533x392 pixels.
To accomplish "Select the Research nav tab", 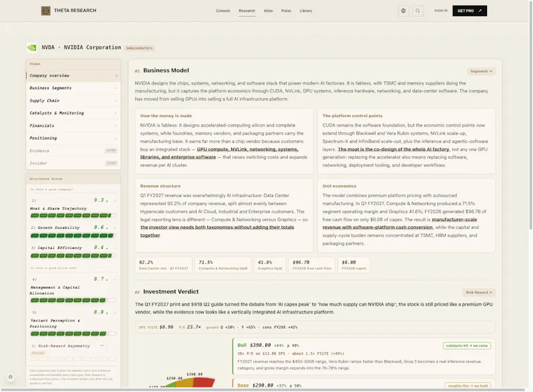I will coord(247,11).
